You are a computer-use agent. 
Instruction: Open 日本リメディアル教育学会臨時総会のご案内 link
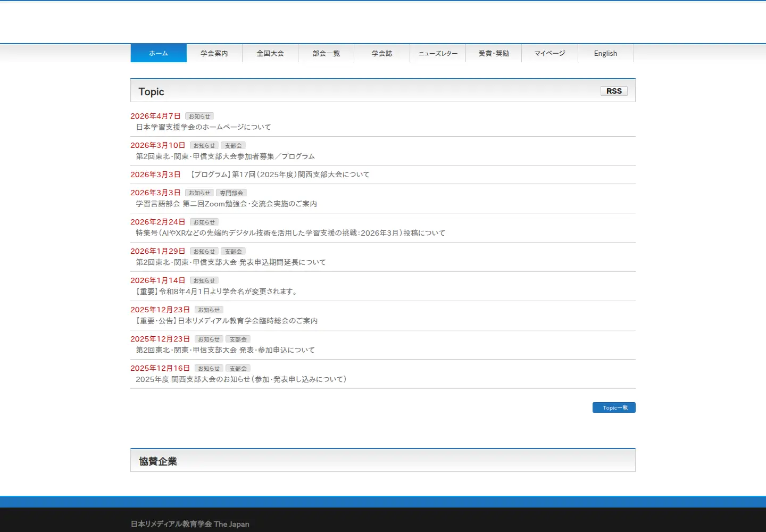pos(227,321)
